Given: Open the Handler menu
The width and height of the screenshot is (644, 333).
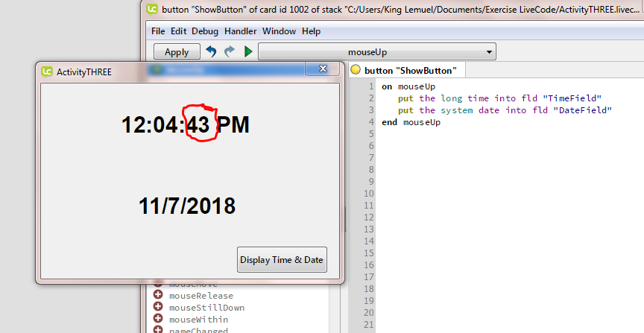Looking at the screenshot, I should (240, 31).
